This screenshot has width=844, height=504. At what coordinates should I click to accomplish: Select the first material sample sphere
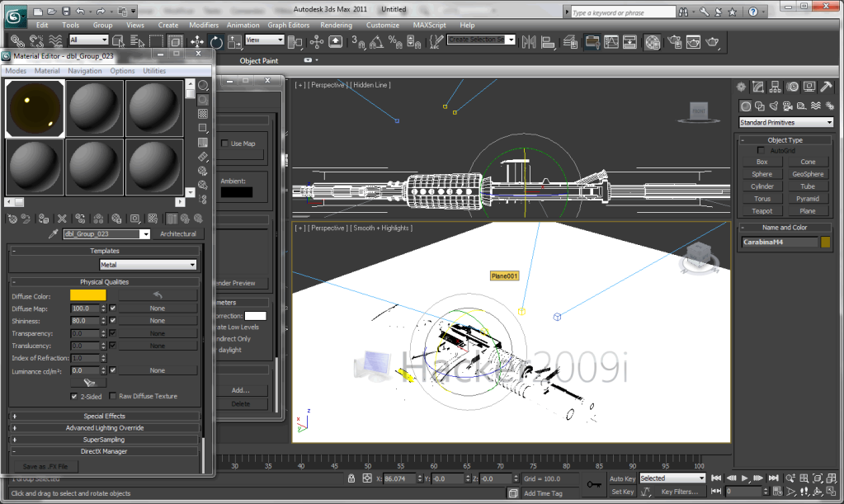[x=35, y=108]
